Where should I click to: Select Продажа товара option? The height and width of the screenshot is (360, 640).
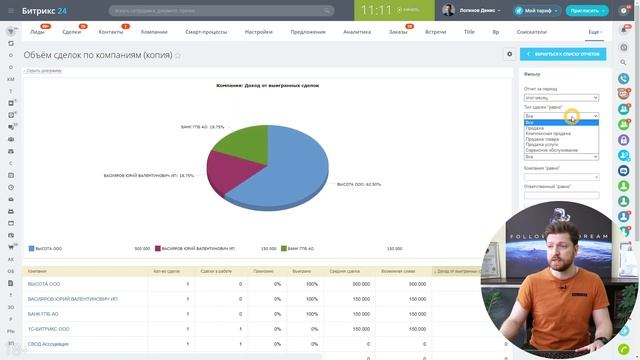coord(561,139)
